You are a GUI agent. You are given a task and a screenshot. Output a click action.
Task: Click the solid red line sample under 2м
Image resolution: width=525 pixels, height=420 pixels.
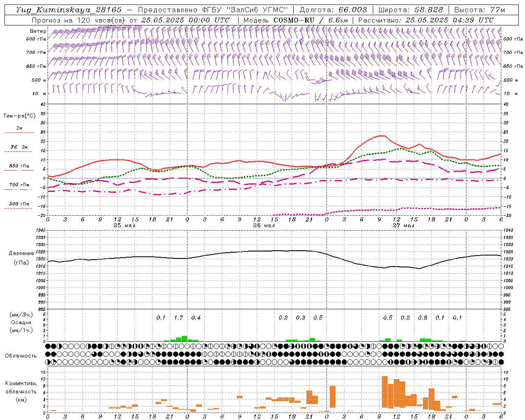coord(19,132)
